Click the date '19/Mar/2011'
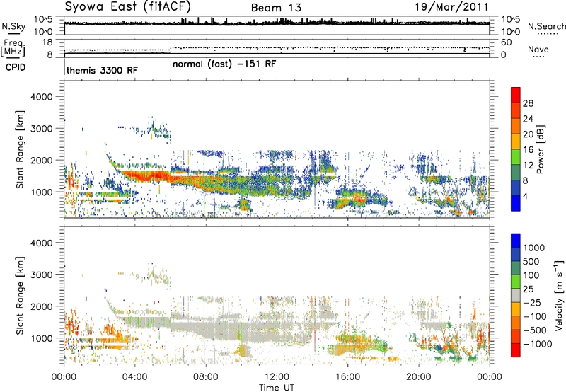The width and height of the screenshot is (566, 392). 451,7
